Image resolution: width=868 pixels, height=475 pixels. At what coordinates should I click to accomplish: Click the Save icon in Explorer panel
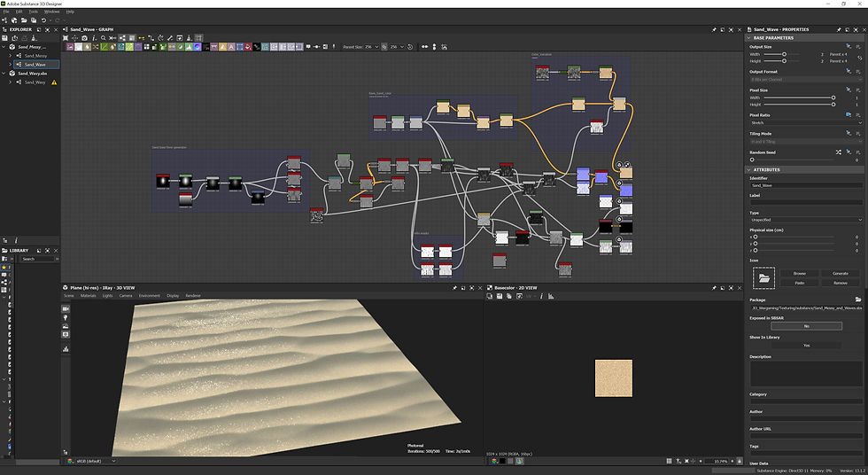tap(5, 38)
